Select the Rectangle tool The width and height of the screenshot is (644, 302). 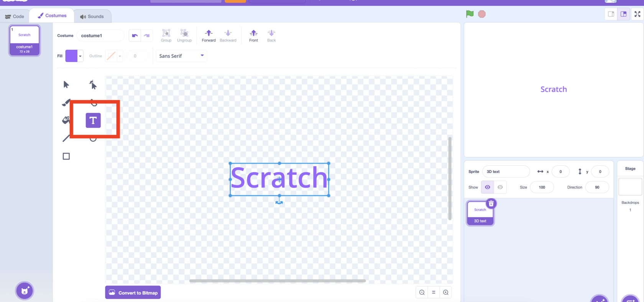[x=66, y=156]
